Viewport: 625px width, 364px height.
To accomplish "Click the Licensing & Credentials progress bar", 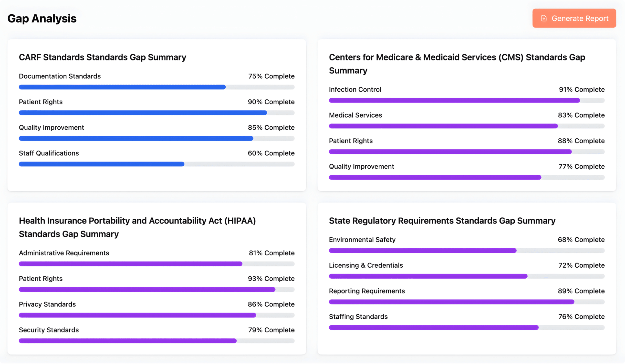I will (467, 276).
